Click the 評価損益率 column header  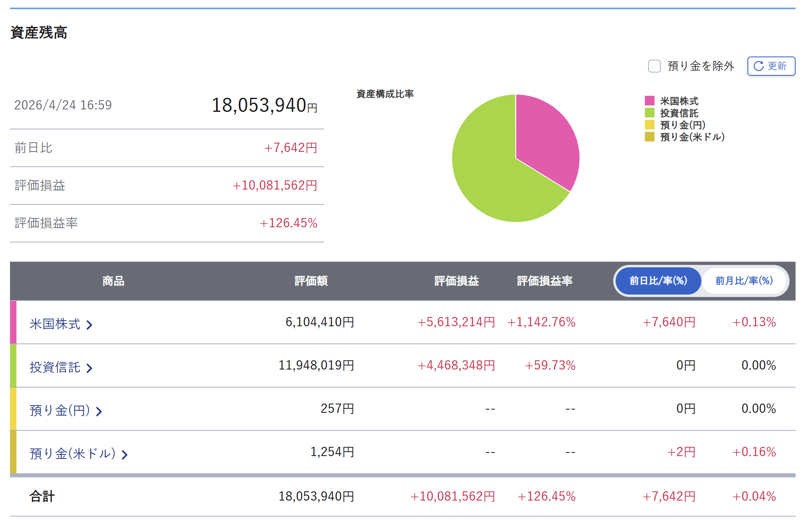click(x=544, y=281)
